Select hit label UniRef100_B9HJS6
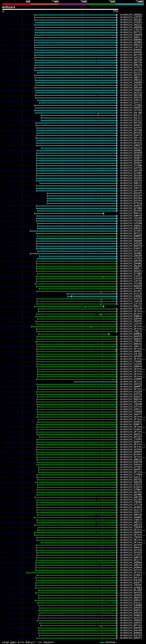This screenshot has width=146, height=644. (131, 65)
